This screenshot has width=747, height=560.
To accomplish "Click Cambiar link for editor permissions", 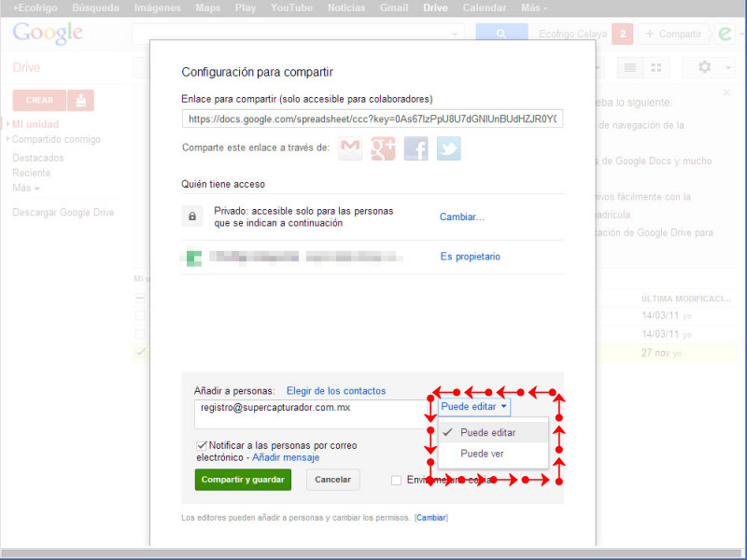I will tap(431, 518).
